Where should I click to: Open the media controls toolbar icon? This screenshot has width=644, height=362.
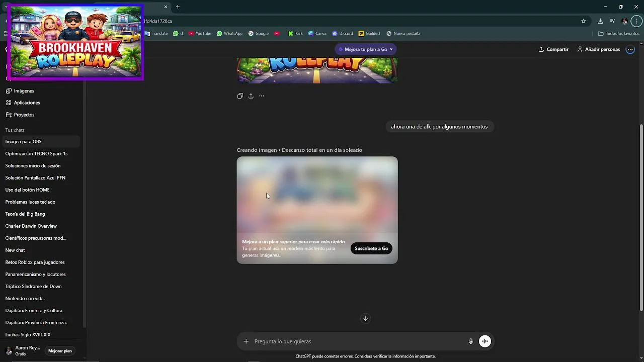tap(612, 21)
